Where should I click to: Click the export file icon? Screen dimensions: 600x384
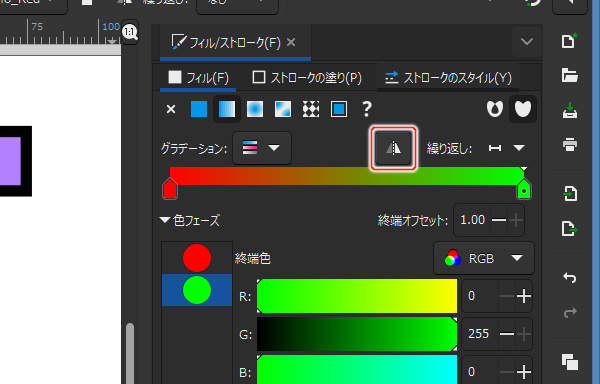pos(570,229)
